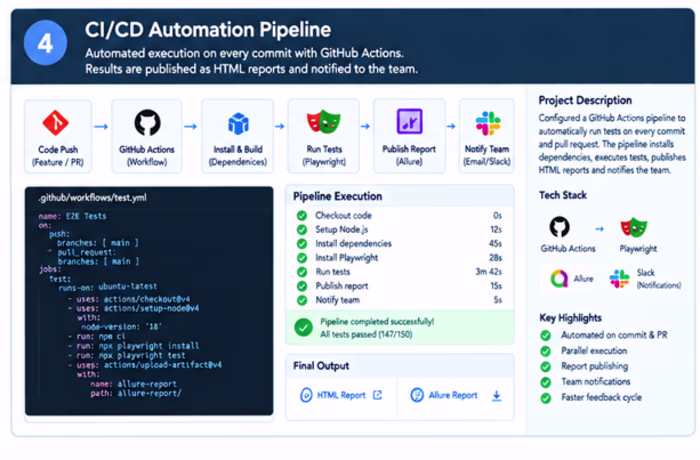This screenshot has width=700, height=460.
Task: Click the 'uses: actions/setup-node@v4' code line
Action: pos(133,308)
